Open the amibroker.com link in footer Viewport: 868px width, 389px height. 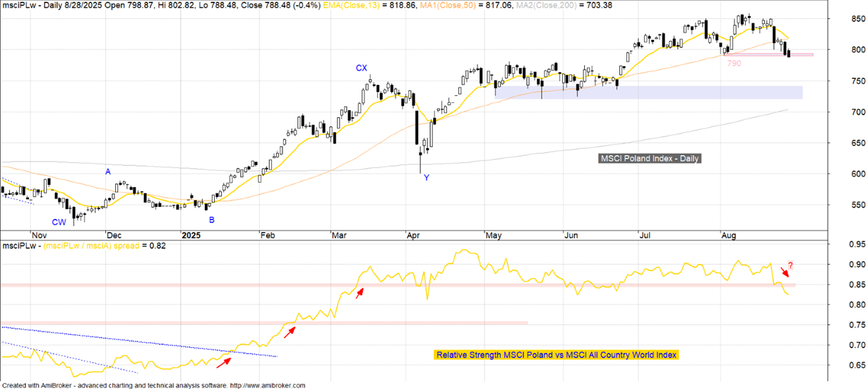pos(268,385)
